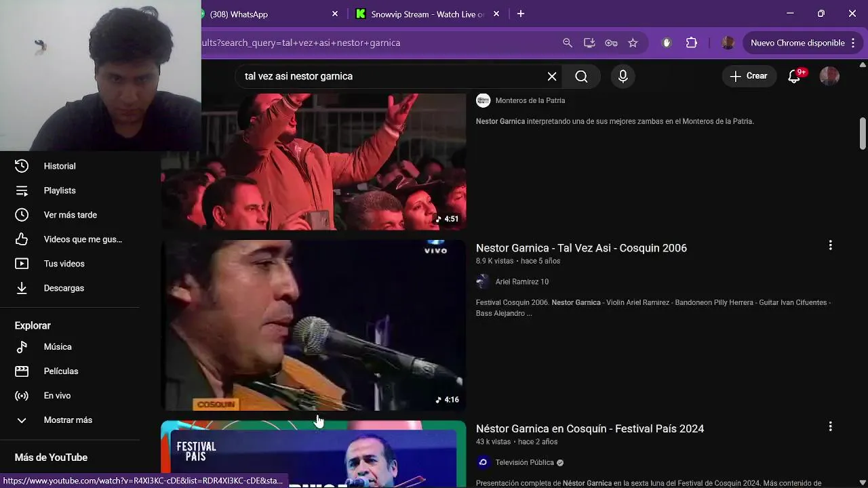
Task: Click the Tus videos play icon
Action: click(x=22, y=264)
